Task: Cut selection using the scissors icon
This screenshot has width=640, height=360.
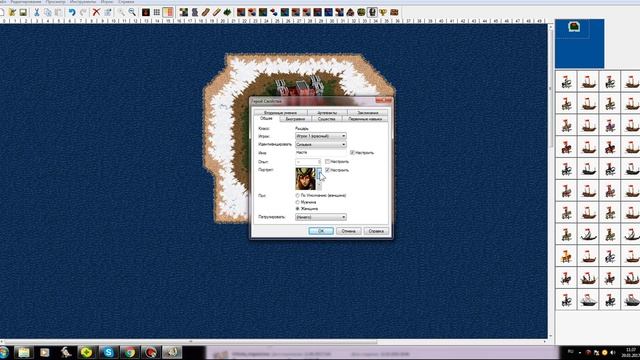Action: pos(37,12)
